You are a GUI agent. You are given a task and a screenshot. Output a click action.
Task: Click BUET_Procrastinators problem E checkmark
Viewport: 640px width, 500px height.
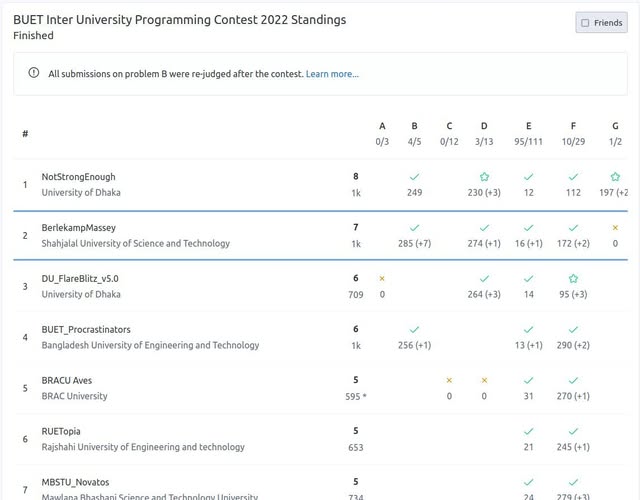point(529,329)
